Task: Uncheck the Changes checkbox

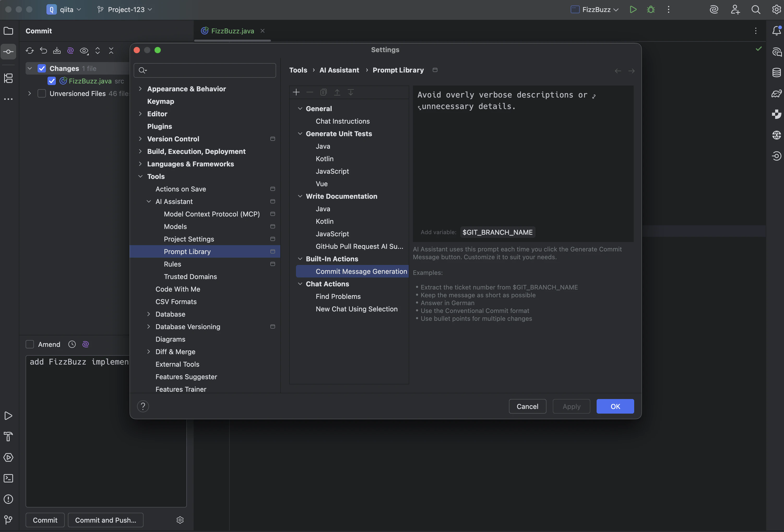Action: pyautogui.click(x=41, y=68)
